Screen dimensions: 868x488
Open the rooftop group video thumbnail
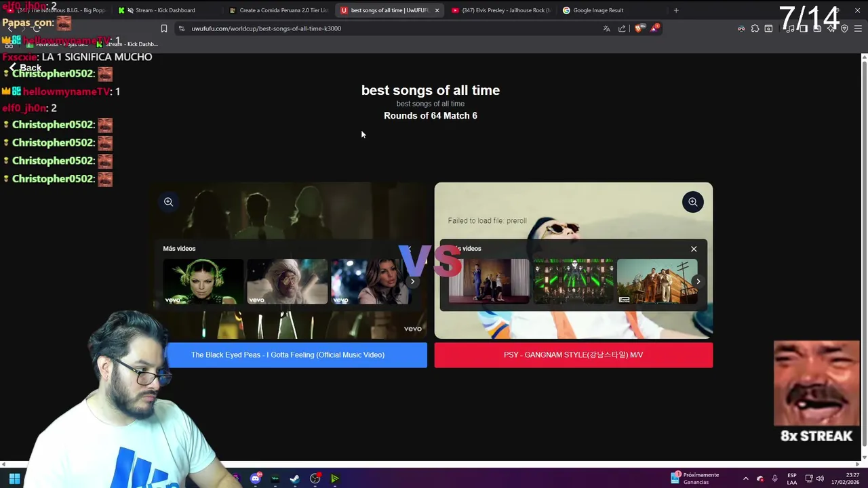point(657,281)
